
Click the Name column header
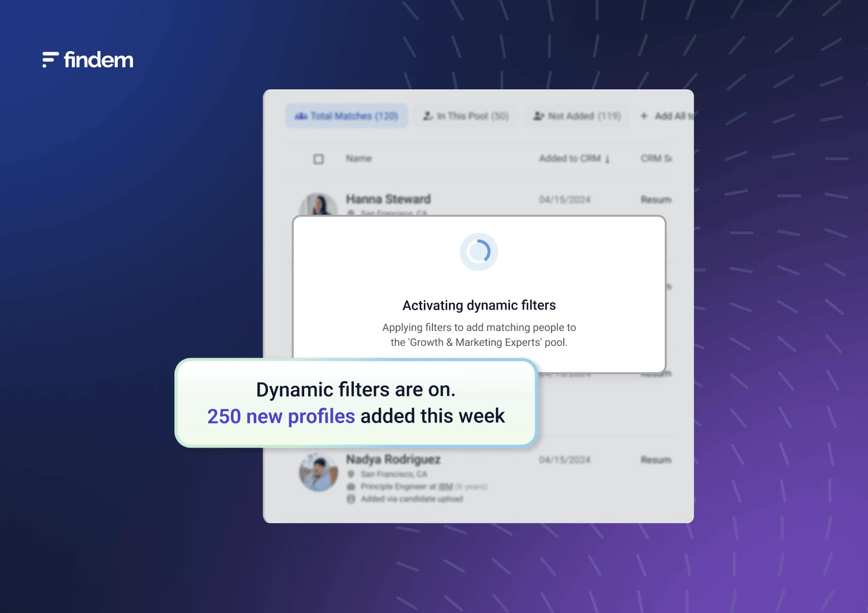click(359, 159)
